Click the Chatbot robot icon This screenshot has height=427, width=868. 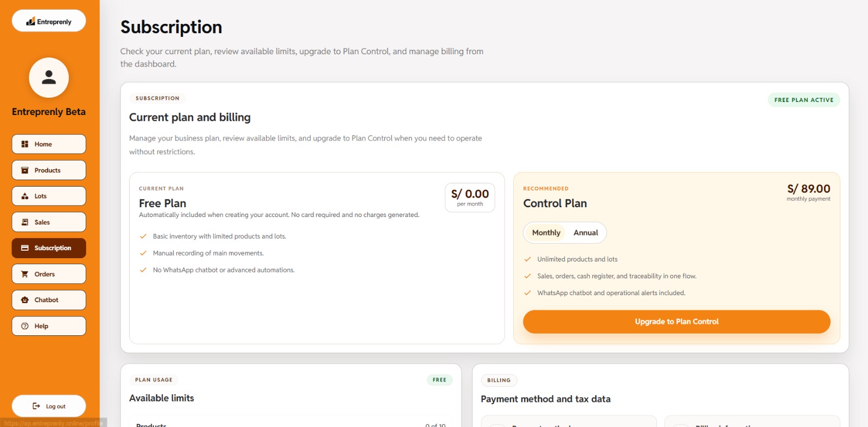pyautogui.click(x=24, y=300)
